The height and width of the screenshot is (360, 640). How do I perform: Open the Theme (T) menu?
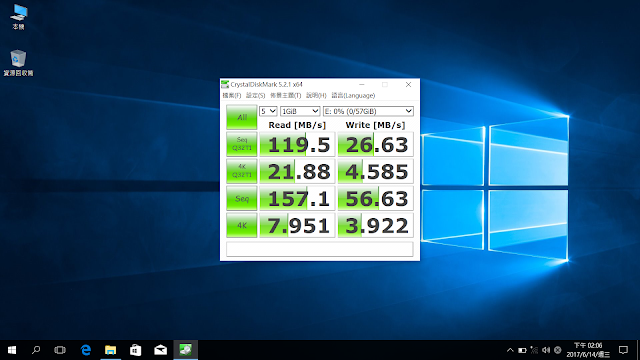tap(285, 96)
